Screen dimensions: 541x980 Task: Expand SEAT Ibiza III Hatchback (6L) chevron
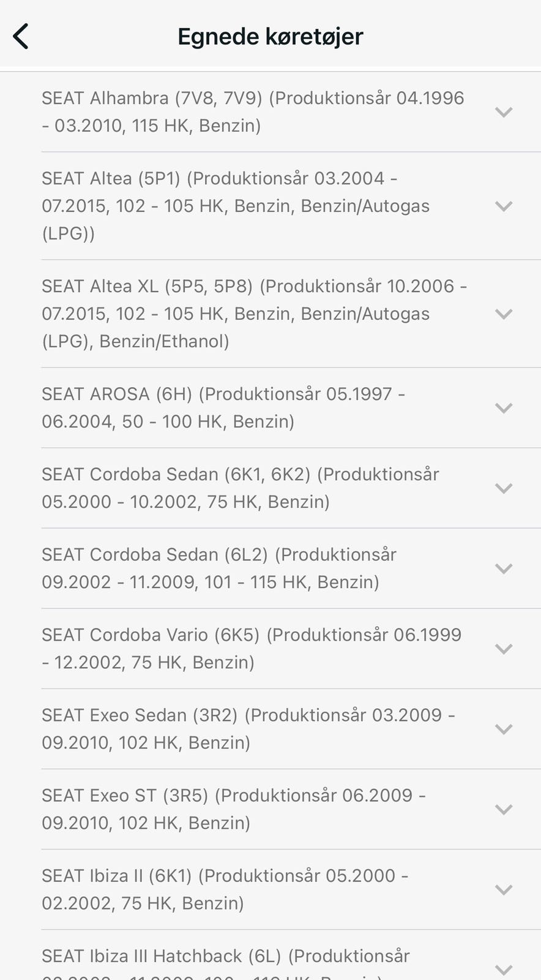(x=503, y=970)
